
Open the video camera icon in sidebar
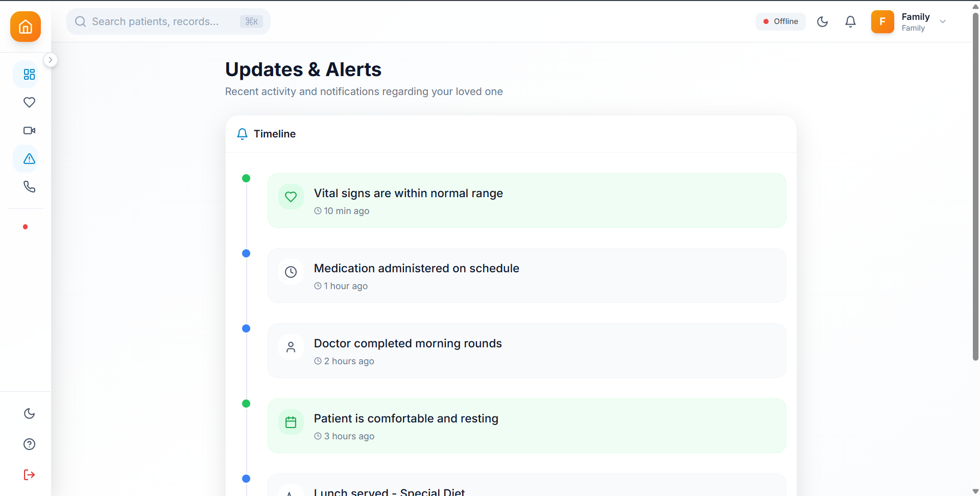click(29, 130)
